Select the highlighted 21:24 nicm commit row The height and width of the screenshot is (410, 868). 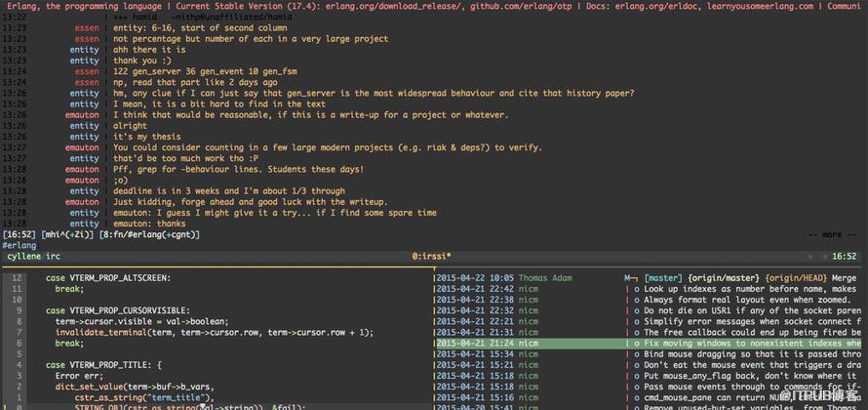[649, 344]
